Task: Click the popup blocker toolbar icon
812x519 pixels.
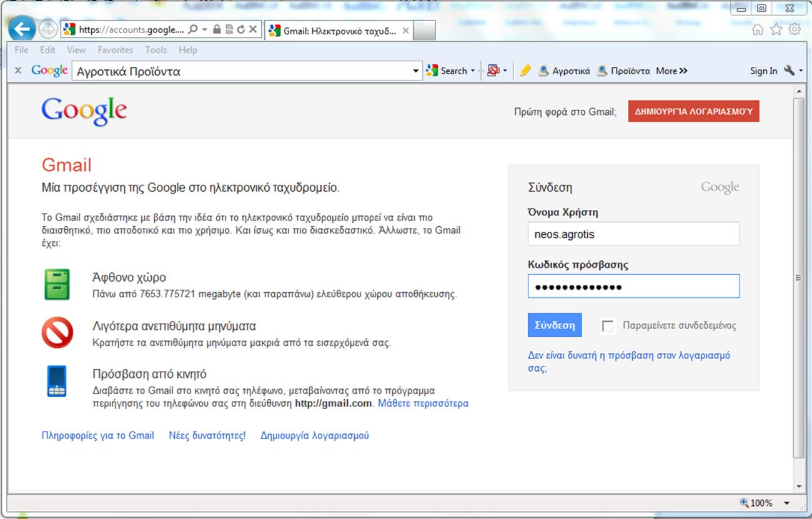Action: tap(493, 71)
